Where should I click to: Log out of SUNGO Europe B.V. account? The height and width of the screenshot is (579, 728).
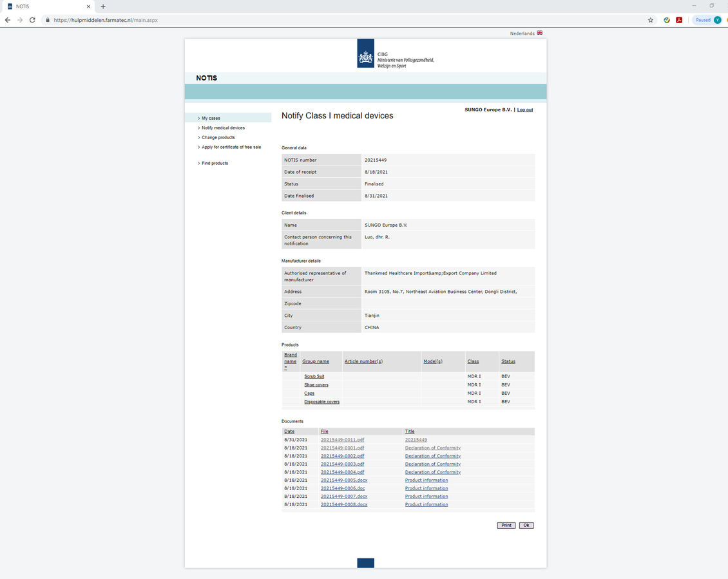point(525,110)
